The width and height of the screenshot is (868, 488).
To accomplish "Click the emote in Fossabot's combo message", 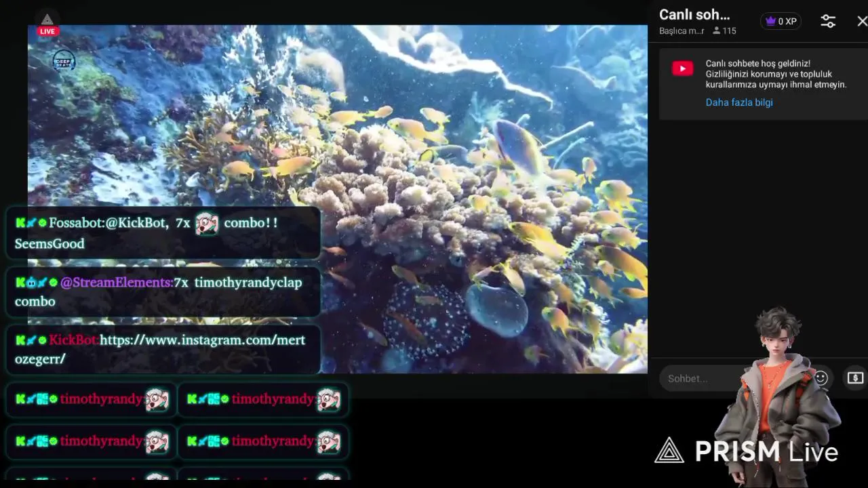I will pos(207,223).
